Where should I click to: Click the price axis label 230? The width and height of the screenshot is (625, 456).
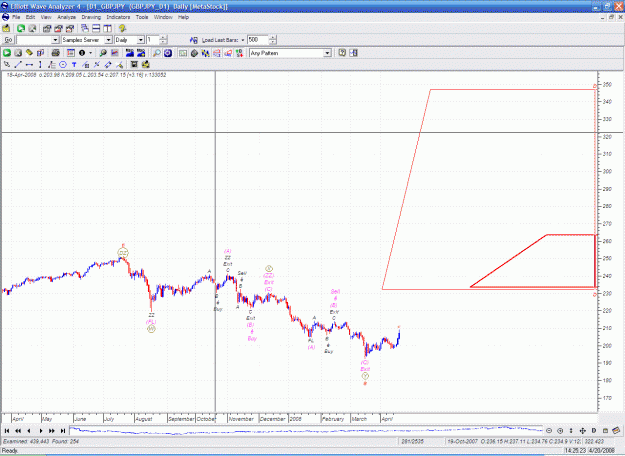(x=607, y=293)
